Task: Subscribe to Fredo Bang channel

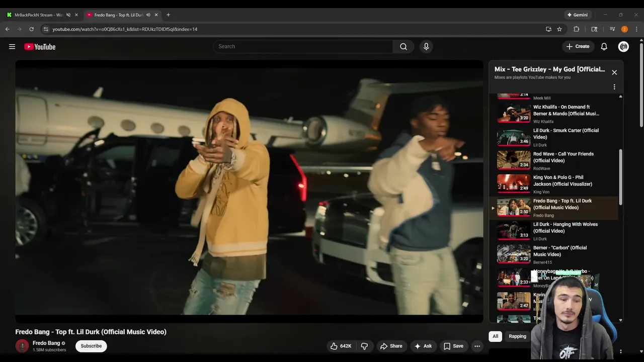Action: [x=91, y=346]
